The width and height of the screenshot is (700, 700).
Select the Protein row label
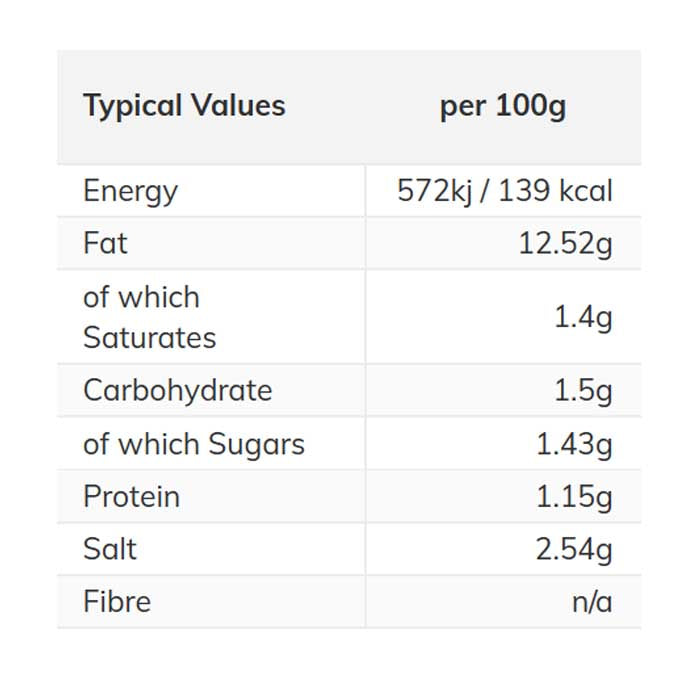[131, 497]
